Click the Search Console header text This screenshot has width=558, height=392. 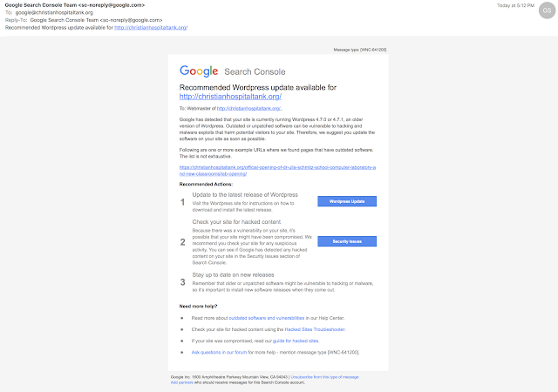(255, 71)
